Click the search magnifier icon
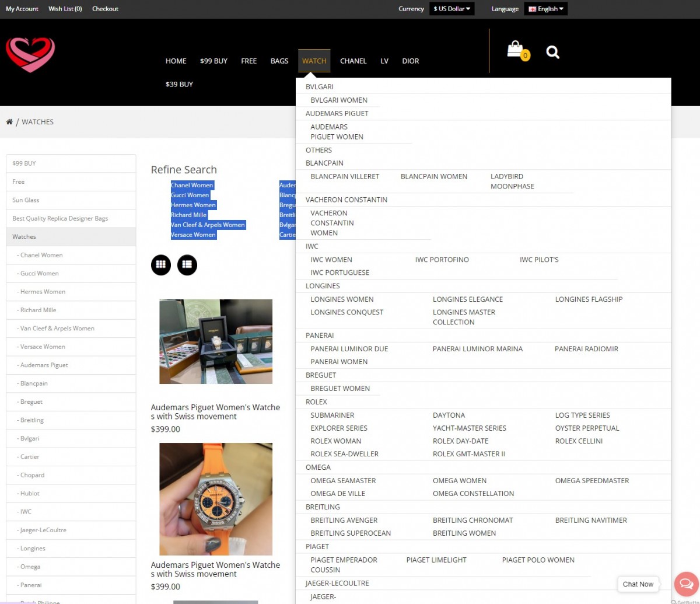Screen dimensions: 700x604 (x=552, y=53)
